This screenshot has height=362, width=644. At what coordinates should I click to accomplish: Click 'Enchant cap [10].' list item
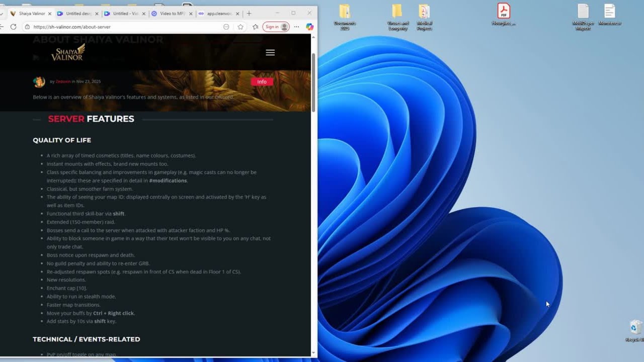tap(67, 288)
